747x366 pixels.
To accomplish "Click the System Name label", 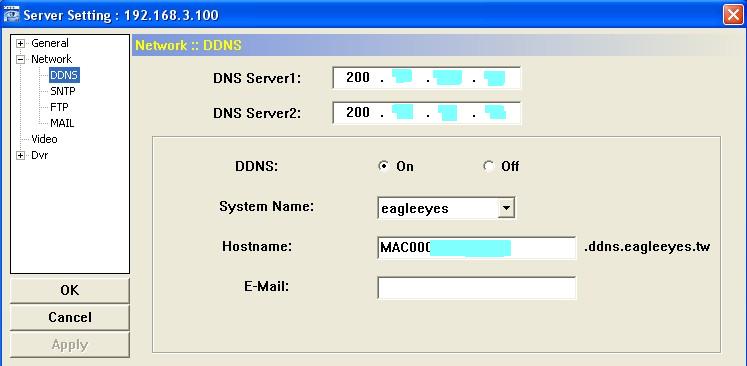I will click(x=266, y=207).
